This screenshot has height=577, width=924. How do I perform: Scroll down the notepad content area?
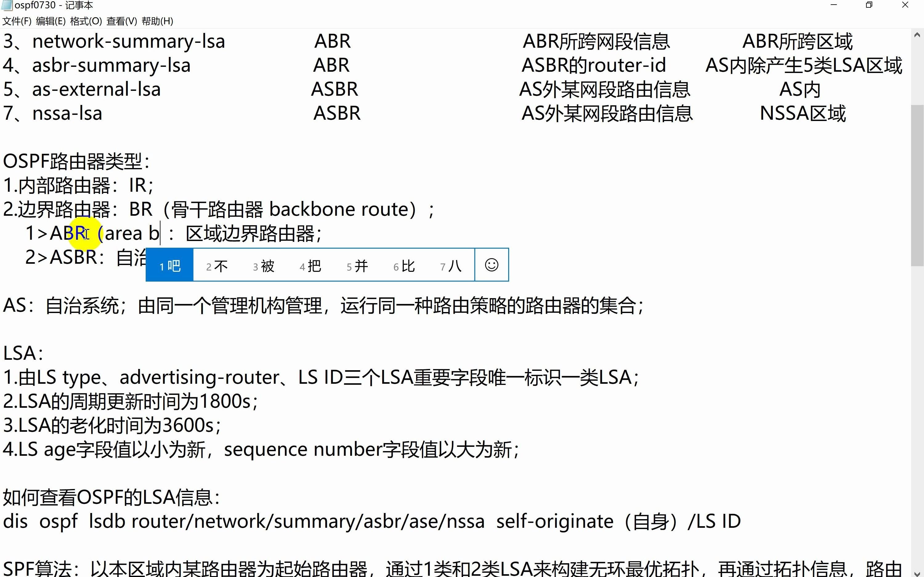(x=917, y=570)
